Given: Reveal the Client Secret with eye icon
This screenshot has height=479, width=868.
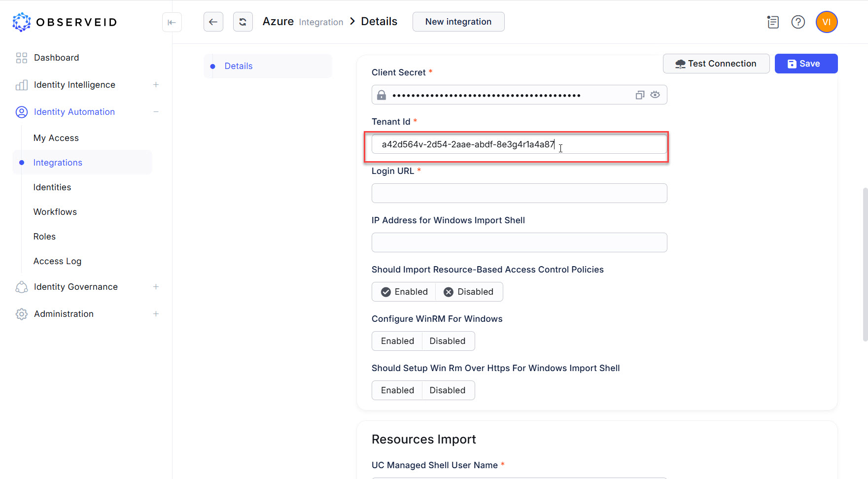Looking at the screenshot, I should click(x=655, y=95).
